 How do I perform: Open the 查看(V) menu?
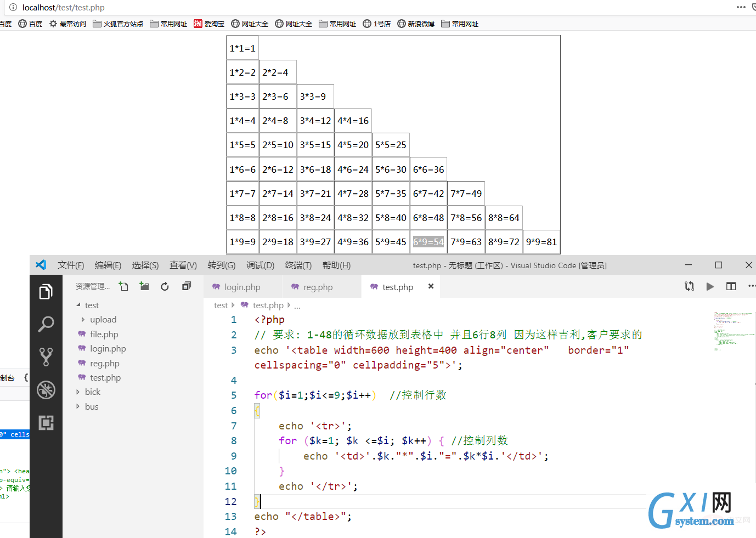click(183, 265)
